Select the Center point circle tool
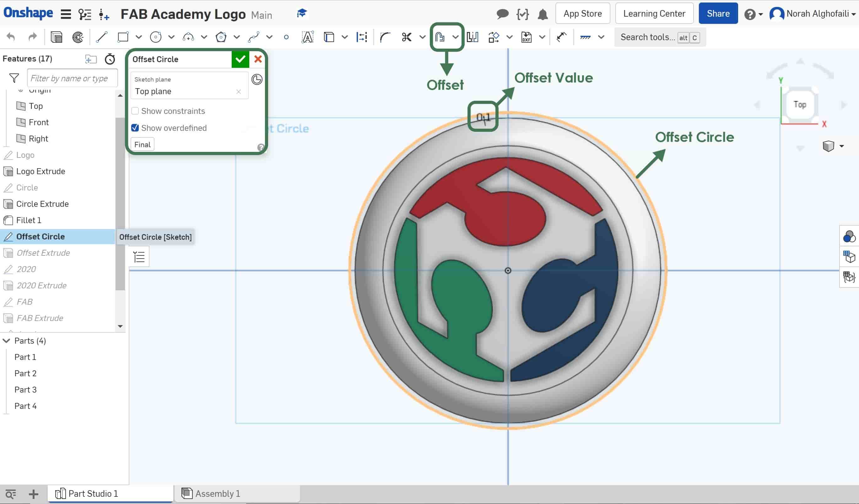859x504 pixels. (155, 37)
